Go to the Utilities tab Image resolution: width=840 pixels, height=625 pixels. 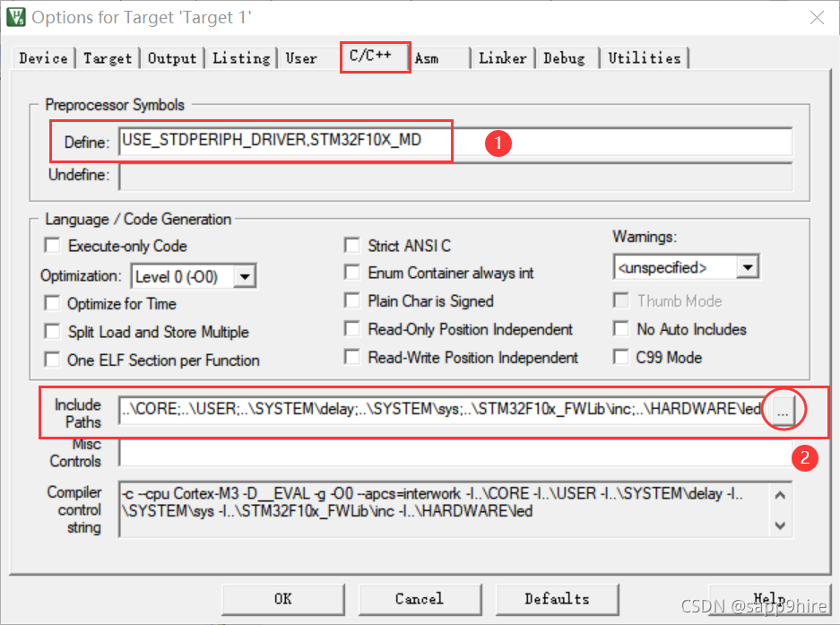point(645,58)
